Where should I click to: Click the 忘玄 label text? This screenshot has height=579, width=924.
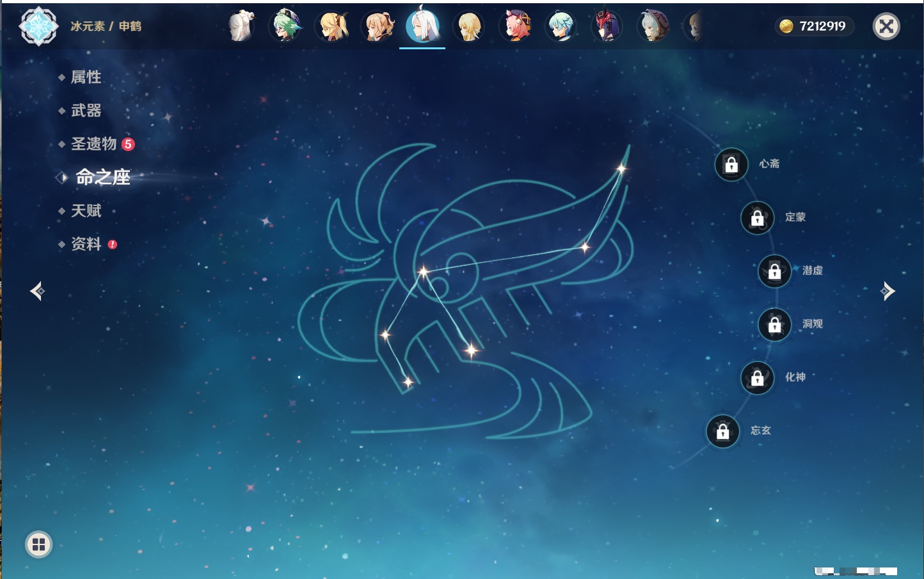coord(761,431)
